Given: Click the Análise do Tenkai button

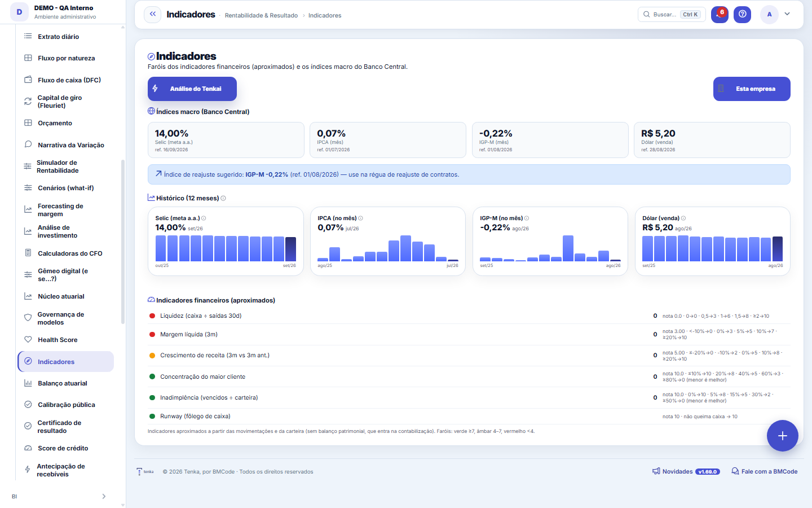Looking at the screenshot, I should pyautogui.click(x=192, y=89).
